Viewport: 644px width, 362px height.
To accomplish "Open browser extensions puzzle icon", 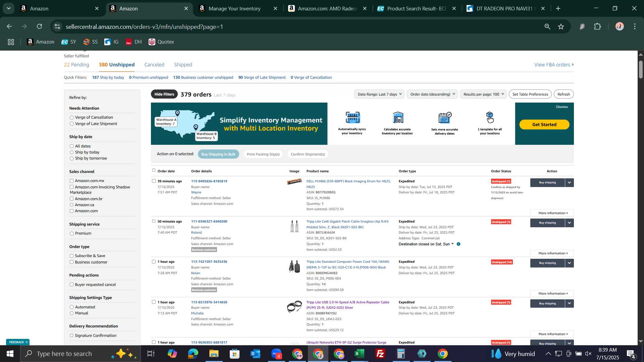I will click(x=597, y=26).
